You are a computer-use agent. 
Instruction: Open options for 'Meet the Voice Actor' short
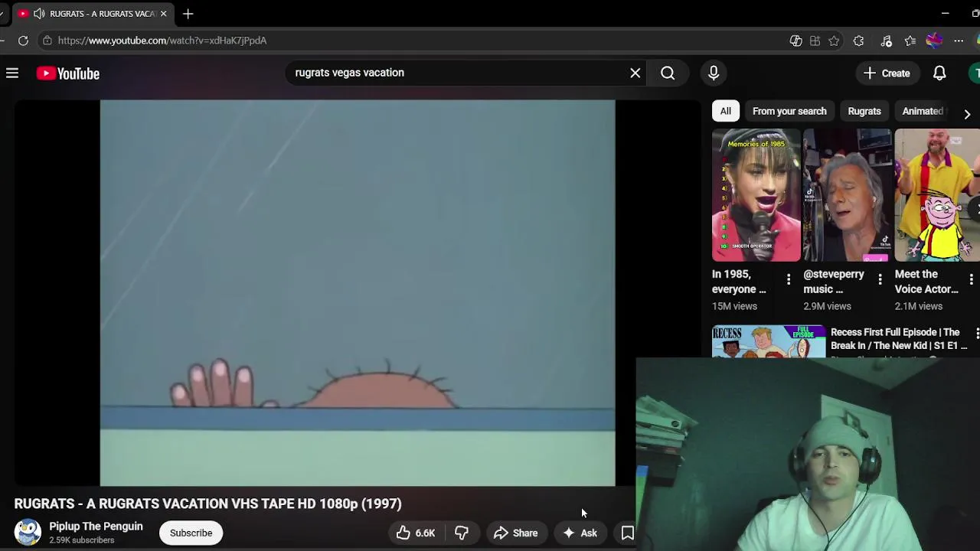pyautogui.click(x=972, y=279)
